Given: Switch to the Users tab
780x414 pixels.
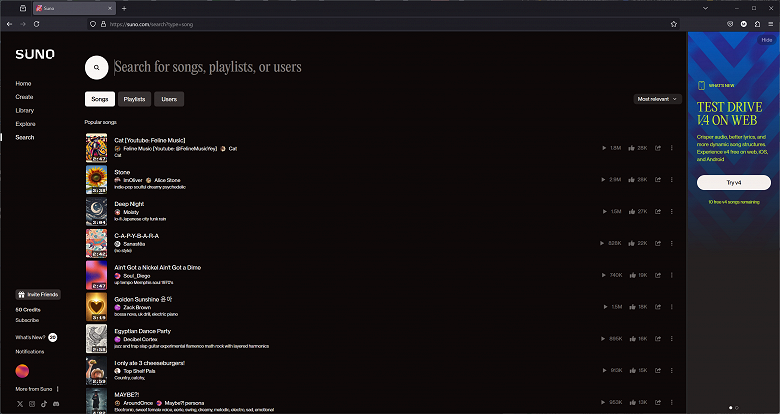Looking at the screenshot, I should click(169, 99).
